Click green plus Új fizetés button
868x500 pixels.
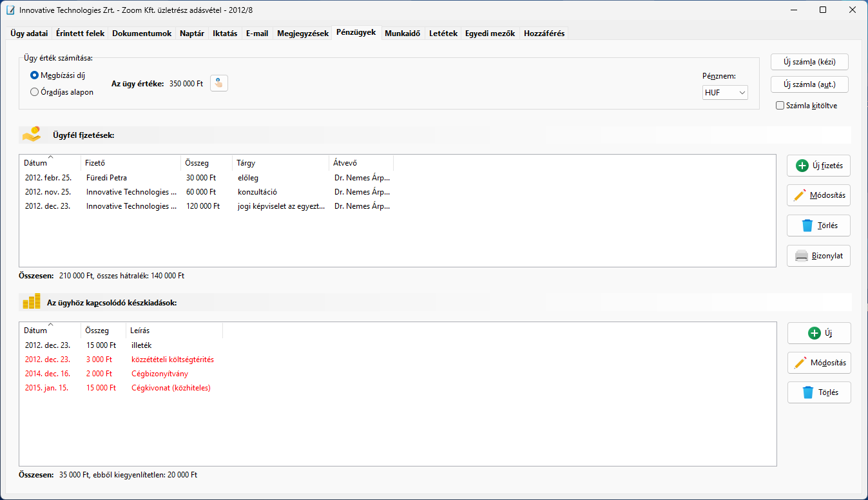818,166
